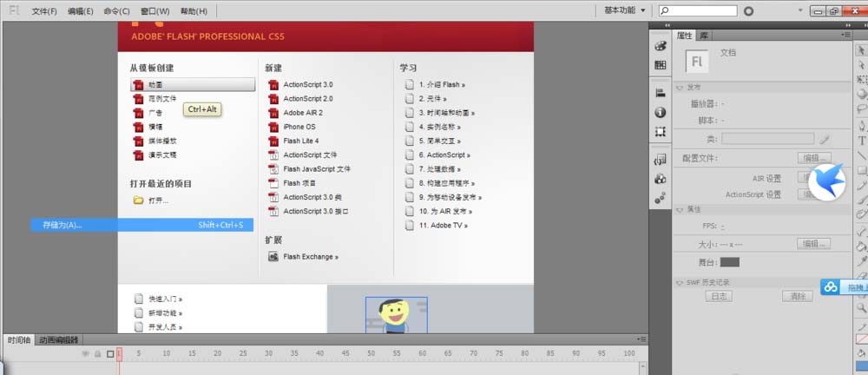
Task: Toggle layer visibility eye in timeline header
Action: click(85, 353)
